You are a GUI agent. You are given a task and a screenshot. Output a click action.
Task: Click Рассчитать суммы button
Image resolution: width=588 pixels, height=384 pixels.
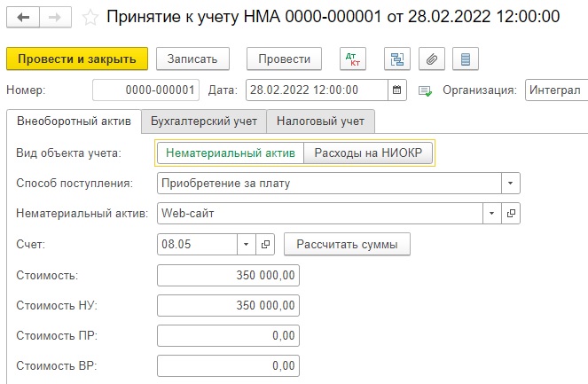pos(347,245)
